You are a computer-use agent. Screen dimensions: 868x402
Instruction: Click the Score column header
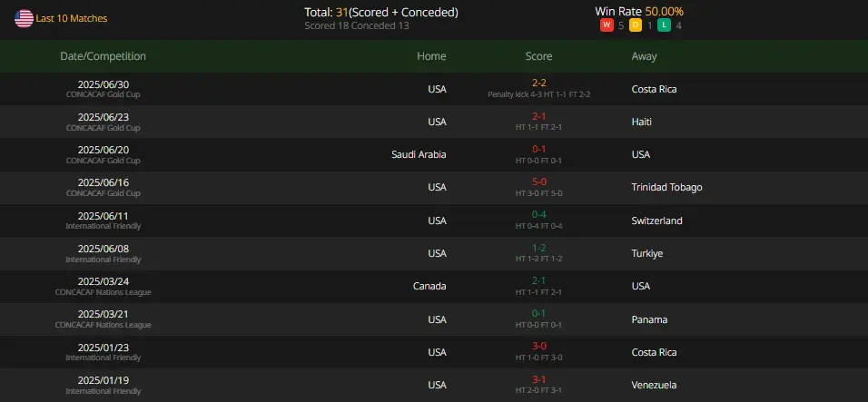[538, 56]
